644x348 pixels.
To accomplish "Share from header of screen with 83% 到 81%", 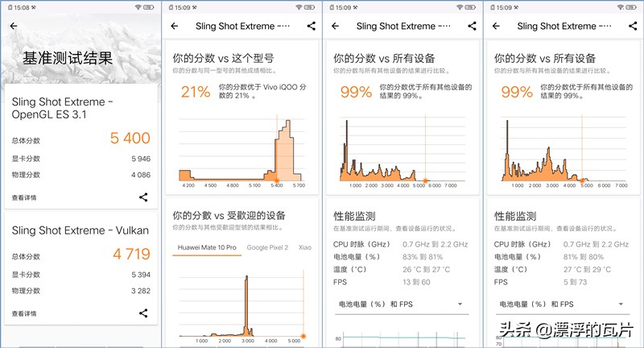I will click(472, 26).
